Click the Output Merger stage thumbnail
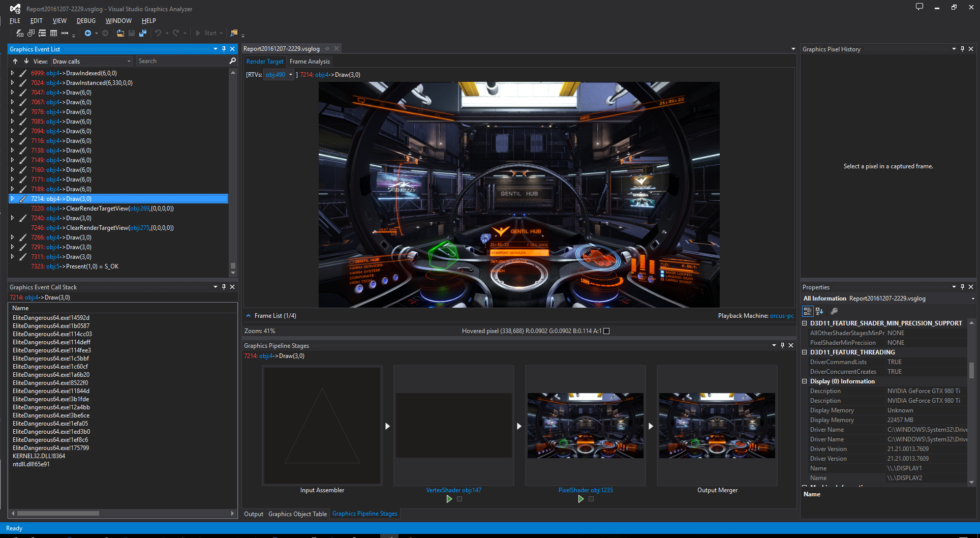Viewport: 980px width, 538px height. pos(717,426)
